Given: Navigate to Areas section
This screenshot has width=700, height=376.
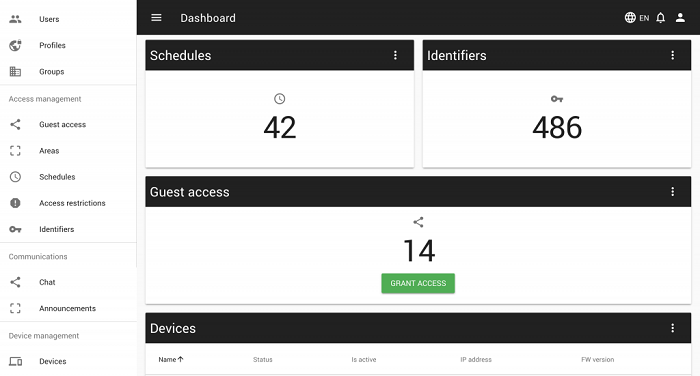Looking at the screenshot, I should 49,151.
